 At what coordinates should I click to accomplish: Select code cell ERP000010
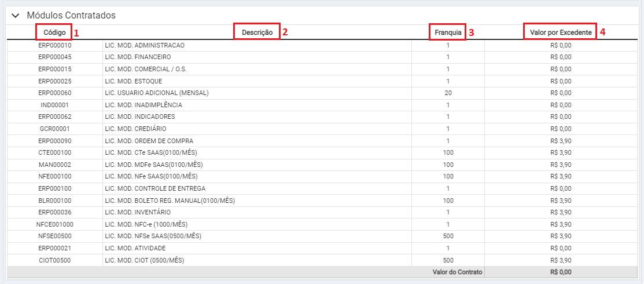coord(54,45)
